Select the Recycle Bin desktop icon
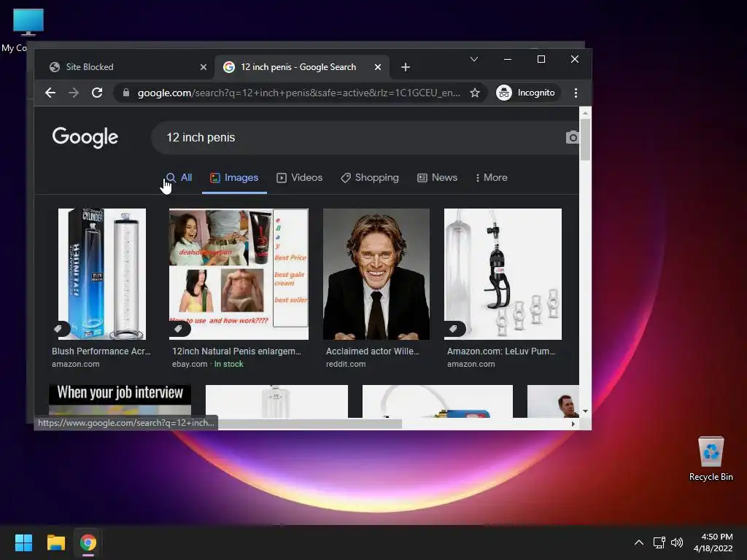This screenshot has width=747, height=560. tap(711, 459)
